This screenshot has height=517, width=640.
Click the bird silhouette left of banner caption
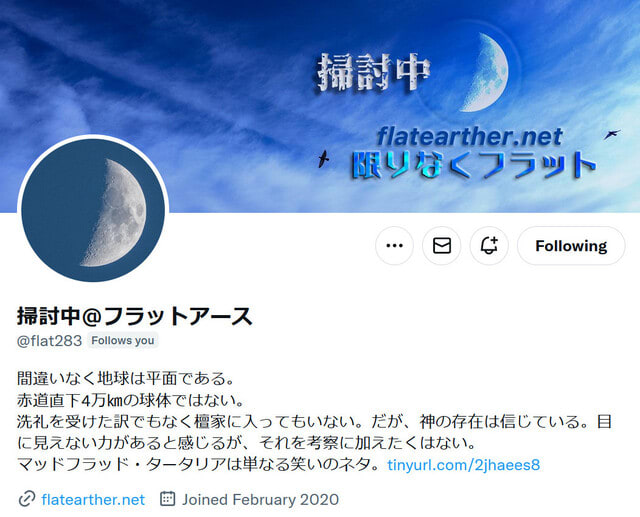click(324, 159)
